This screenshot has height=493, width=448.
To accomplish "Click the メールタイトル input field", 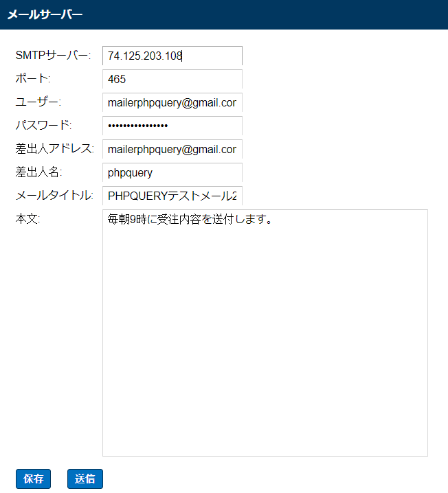I will tap(172, 196).
